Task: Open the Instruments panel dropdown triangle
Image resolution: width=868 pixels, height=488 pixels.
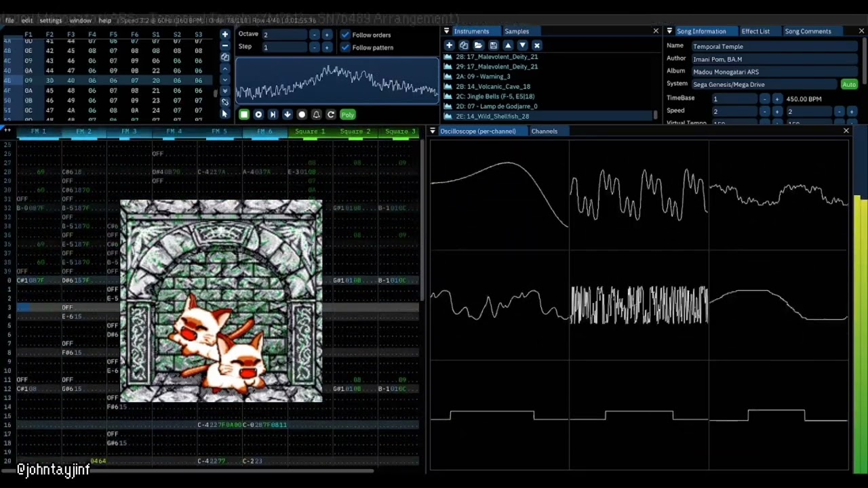Action: [x=447, y=31]
